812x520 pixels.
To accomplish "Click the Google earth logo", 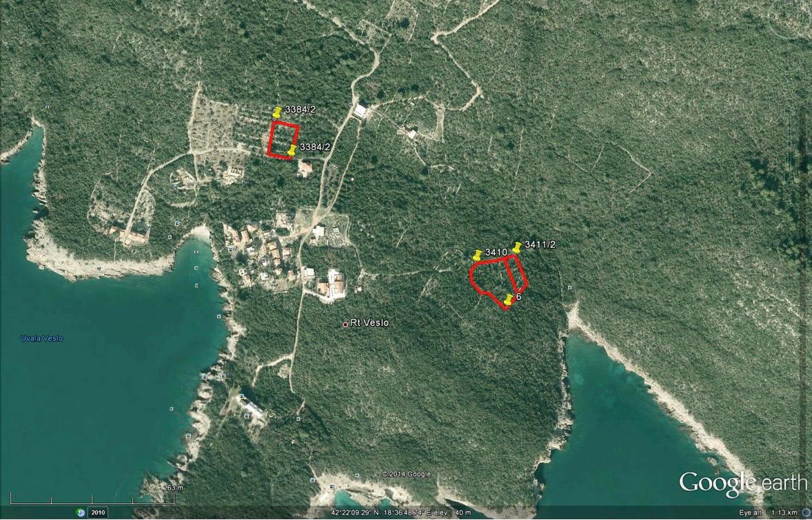I will pos(742,482).
